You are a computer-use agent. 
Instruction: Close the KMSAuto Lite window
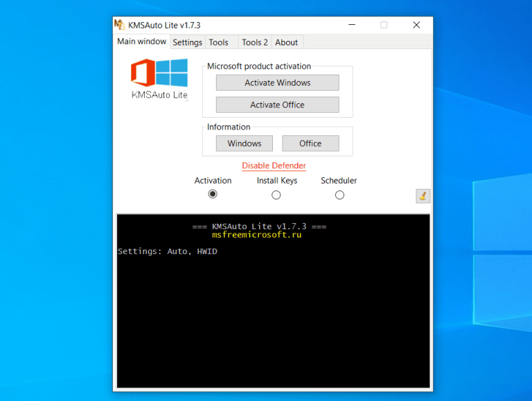coord(416,25)
